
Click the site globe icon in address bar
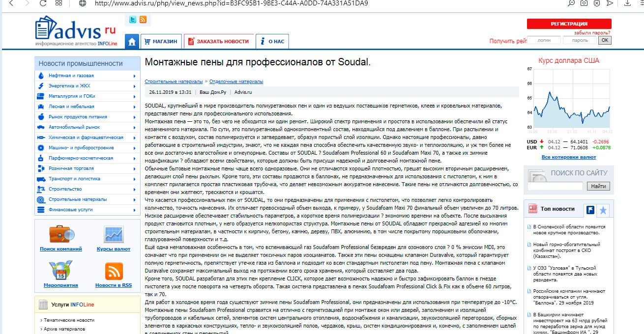click(x=83, y=3)
